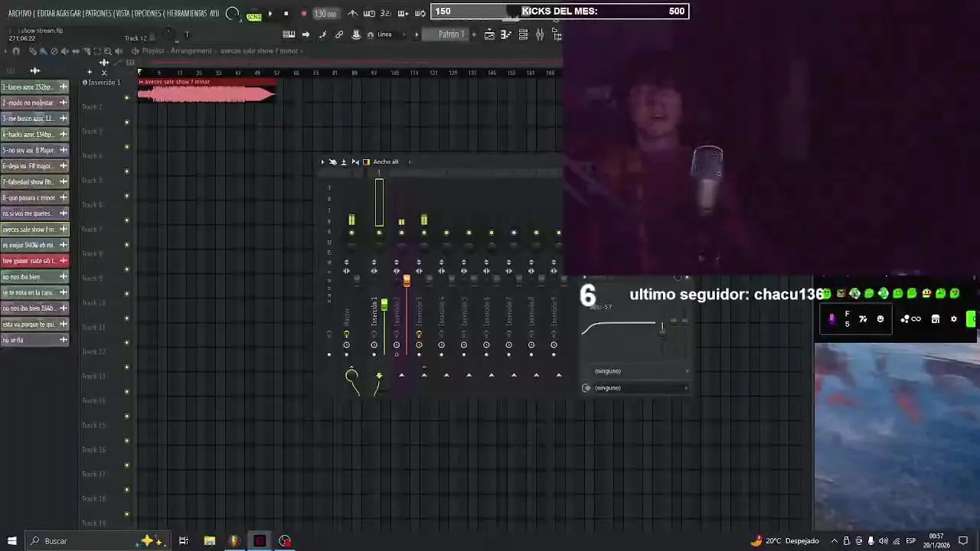This screenshot has height=551, width=980.
Task: Route Inserción 4 to master via bottom arrow
Action: [446, 375]
